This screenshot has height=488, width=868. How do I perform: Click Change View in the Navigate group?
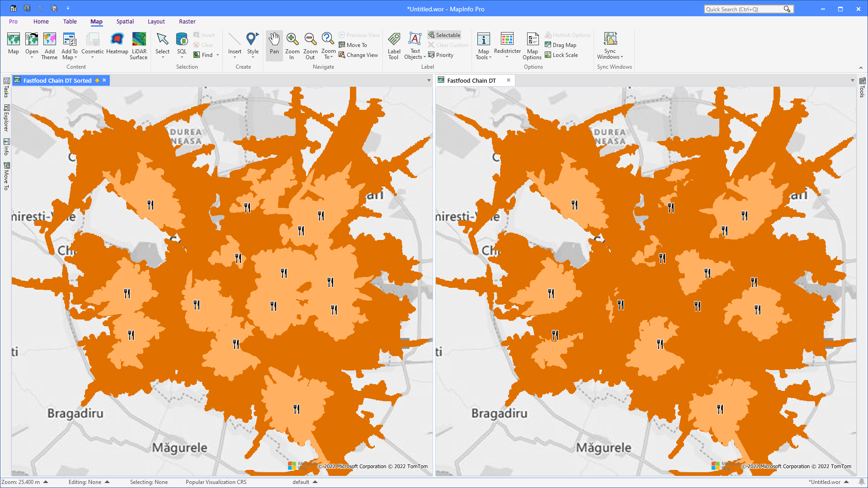pyautogui.click(x=359, y=55)
